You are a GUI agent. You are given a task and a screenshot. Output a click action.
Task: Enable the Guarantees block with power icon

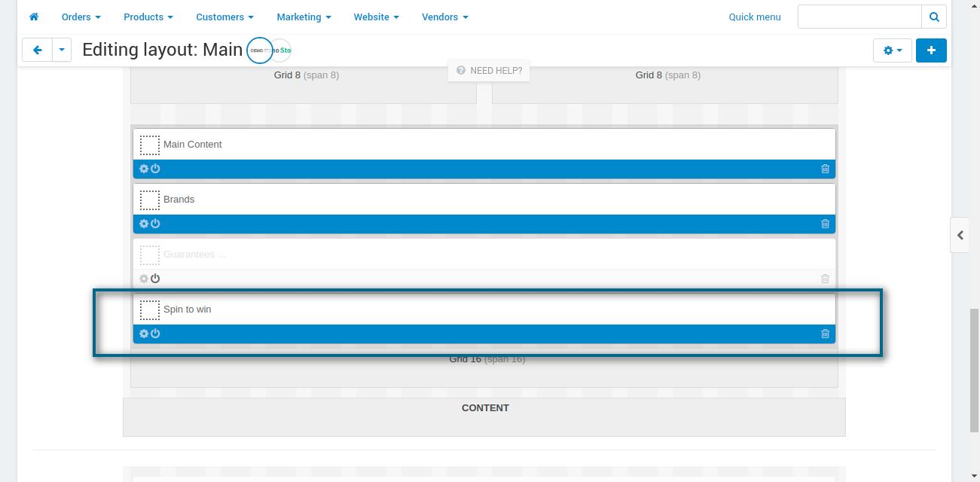pos(154,279)
